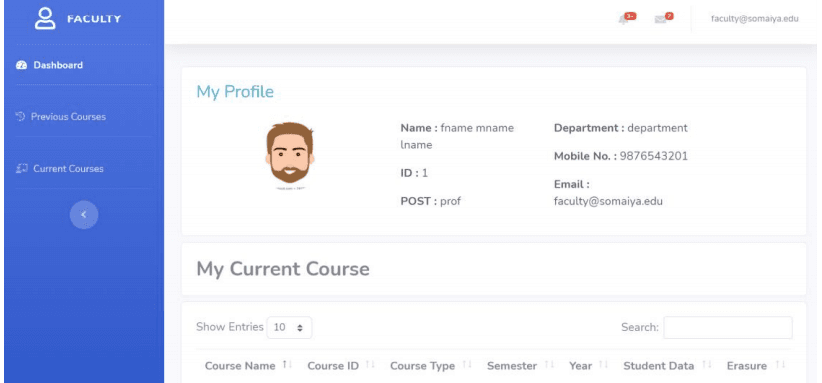Image resolution: width=822 pixels, height=383 pixels.
Task: Sort by Course Type column
Action: pos(430,366)
